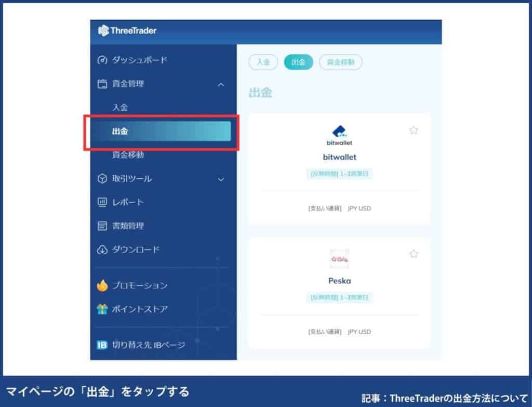This screenshot has height=407, width=532.
Task: Click the ポイントストア gift icon
Action: point(102,309)
